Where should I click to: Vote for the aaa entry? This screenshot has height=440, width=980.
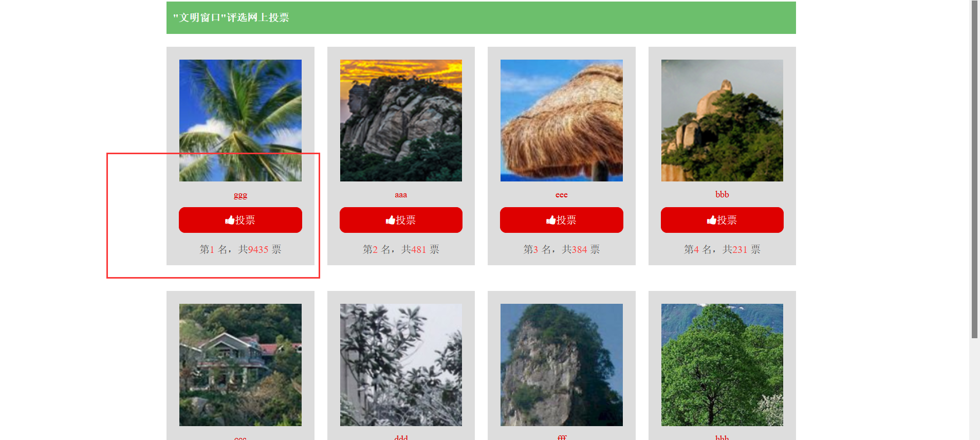click(x=401, y=220)
